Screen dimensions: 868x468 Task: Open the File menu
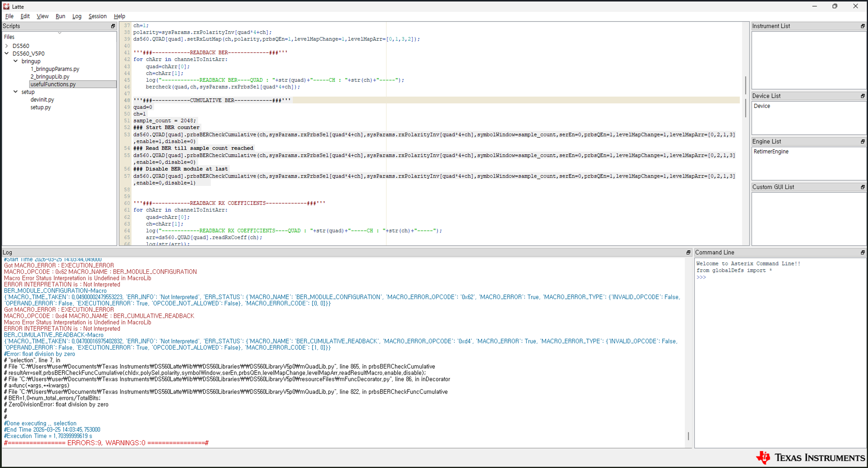pos(9,16)
